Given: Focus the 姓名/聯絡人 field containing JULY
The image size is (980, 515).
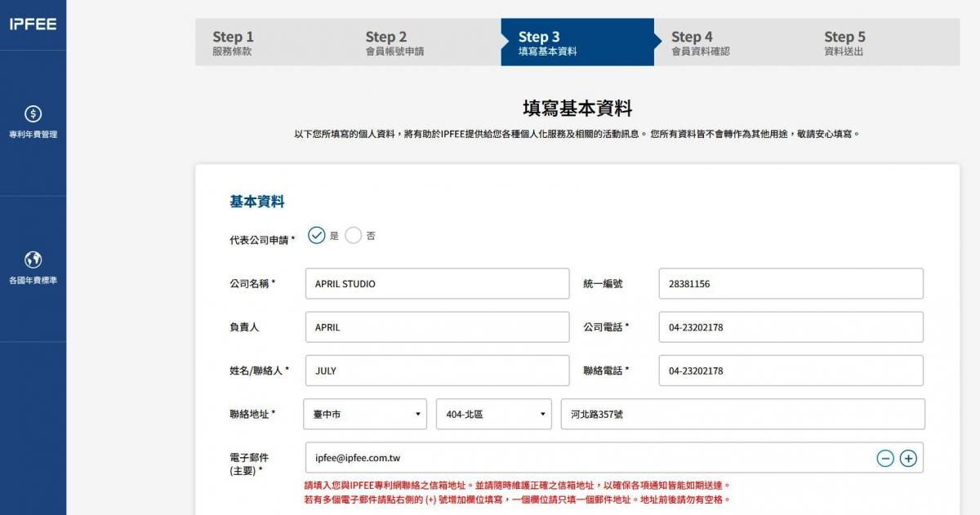Looking at the screenshot, I should click(437, 371).
